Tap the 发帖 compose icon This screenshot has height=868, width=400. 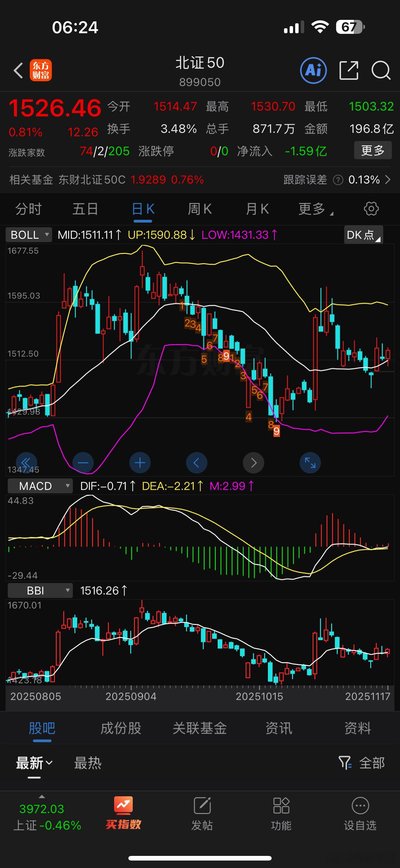[202, 806]
